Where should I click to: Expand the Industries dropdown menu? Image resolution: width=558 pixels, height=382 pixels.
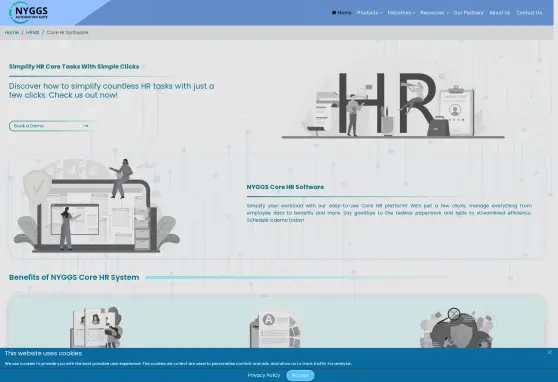[401, 13]
